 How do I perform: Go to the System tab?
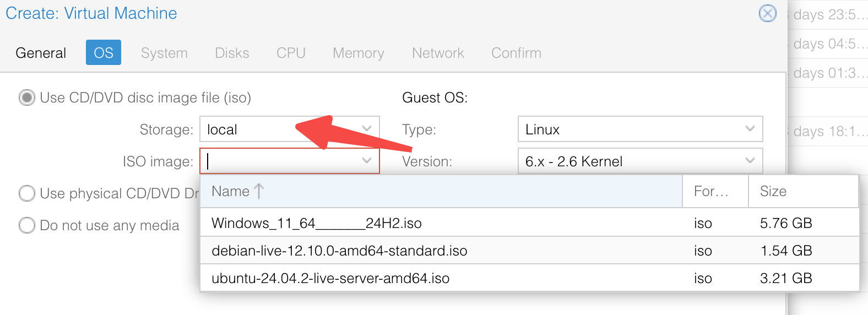pyautogui.click(x=164, y=53)
